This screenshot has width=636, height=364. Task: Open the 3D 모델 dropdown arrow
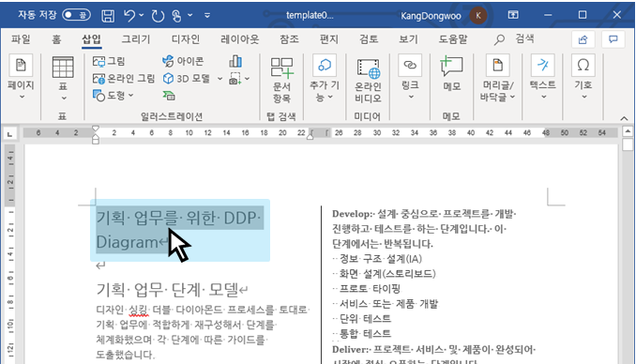(220, 78)
